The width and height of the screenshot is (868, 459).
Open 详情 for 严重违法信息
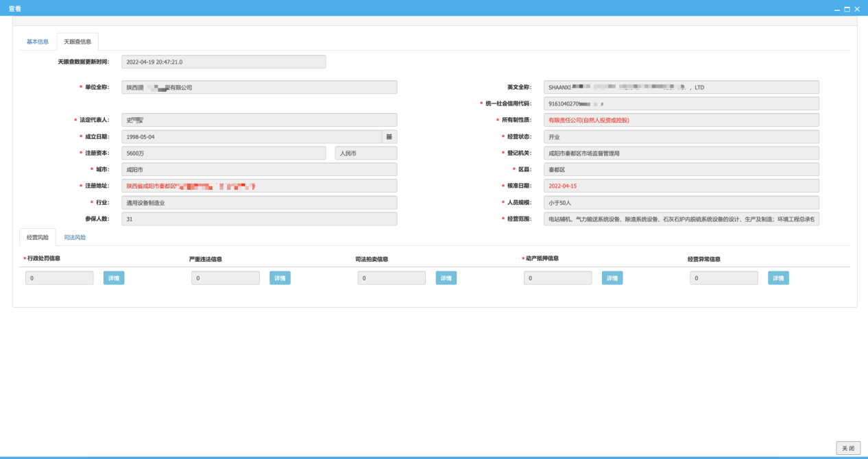280,278
